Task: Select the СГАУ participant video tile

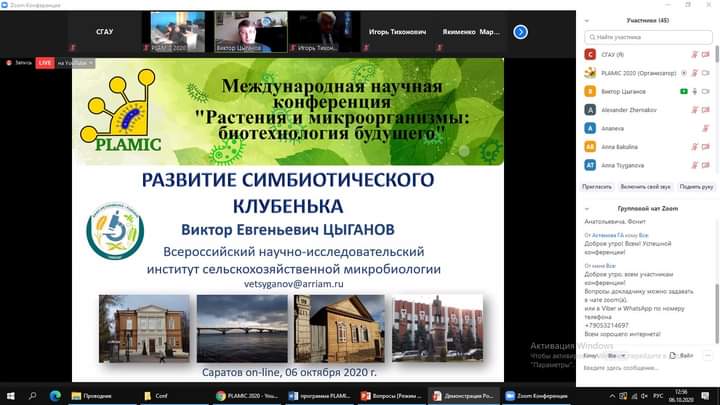Action: tap(105, 32)
